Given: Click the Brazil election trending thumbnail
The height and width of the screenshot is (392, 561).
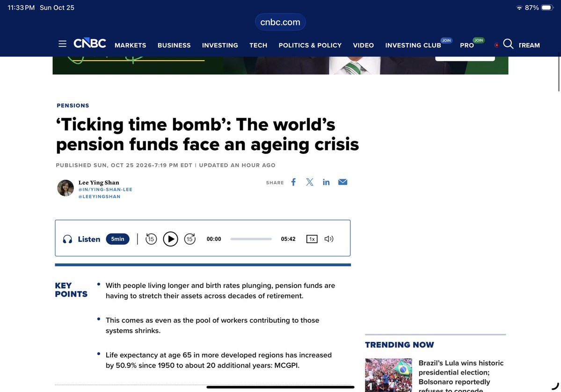Looking at the screenshot, I should pyautogui.click(x=388, y=375).
